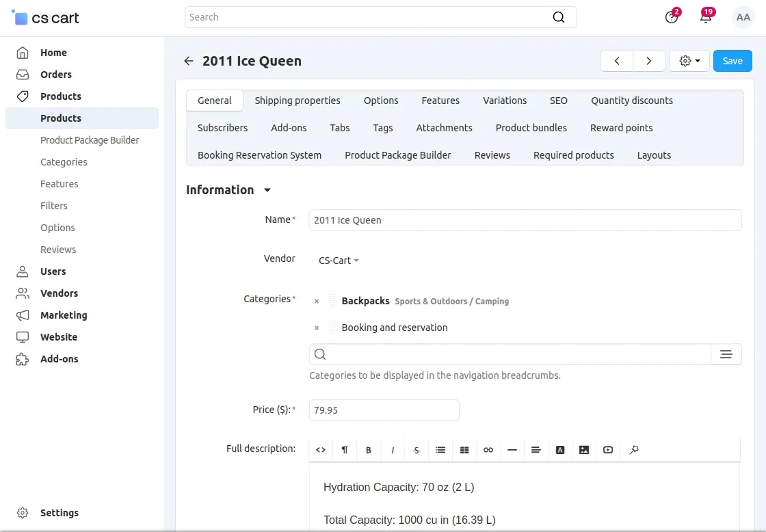The image size is (766, 532).
Task: Open HTML source code view in editor
Action: point(321,450)
